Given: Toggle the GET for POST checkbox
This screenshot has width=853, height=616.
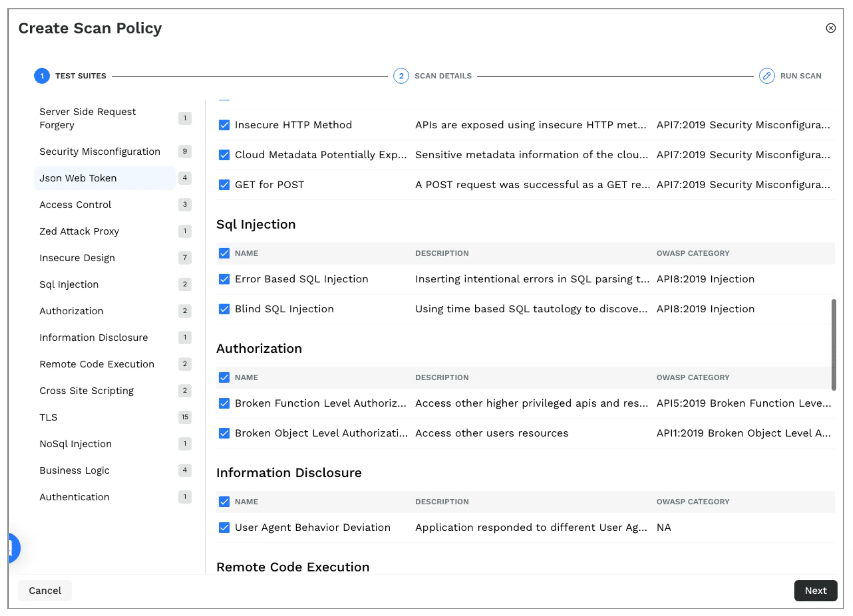Looking at the screenshot, I should point(224,185).
